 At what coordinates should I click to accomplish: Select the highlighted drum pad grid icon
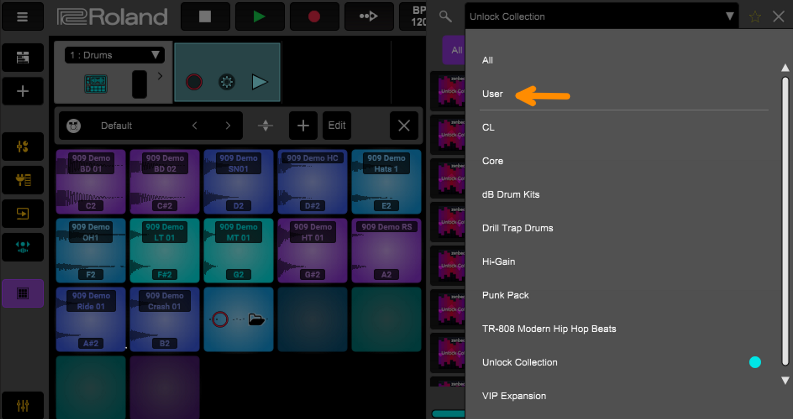point(23,293)
